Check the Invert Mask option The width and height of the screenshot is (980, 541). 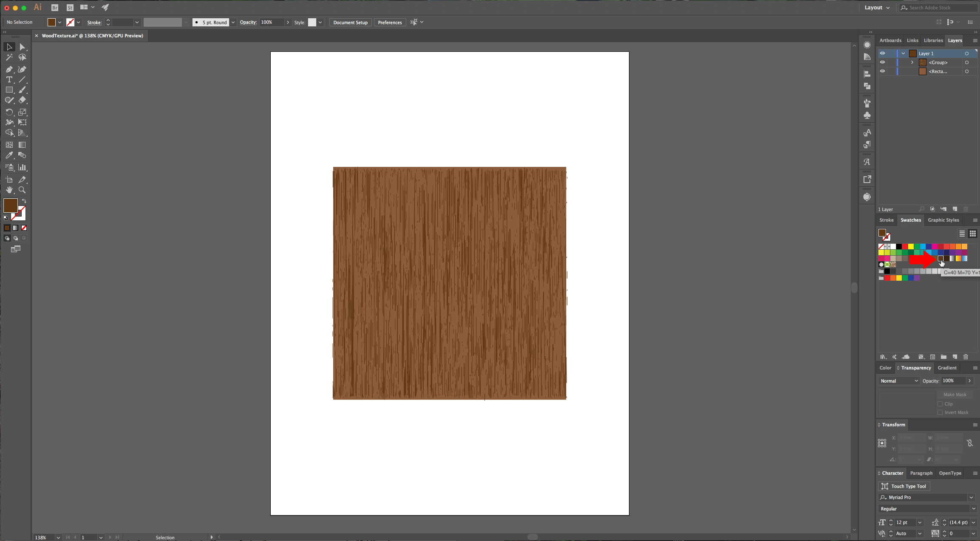[940, 412]
